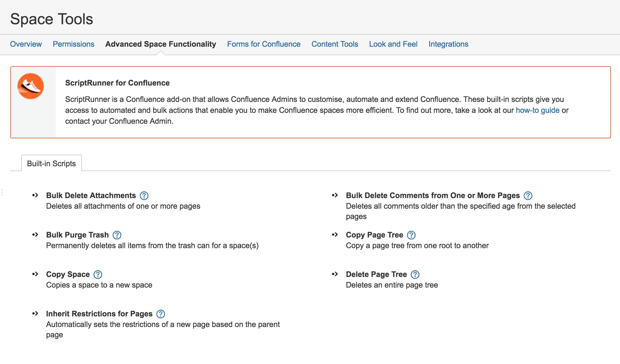Screen dimensions: 620x364
Task: Click arrow bullet before Bulk Delete Attachments
Action: point(35,195)
